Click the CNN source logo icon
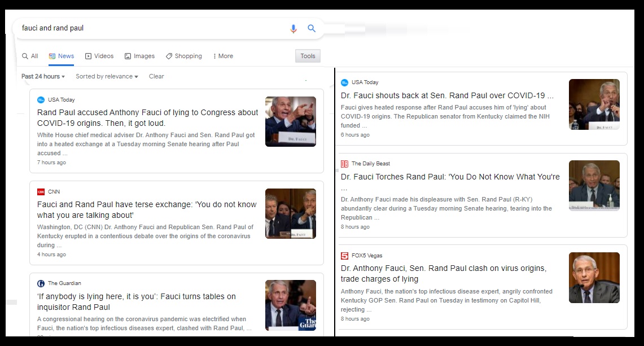The height and width of the screenshot is (346, 644). click(x=41, y=192)
